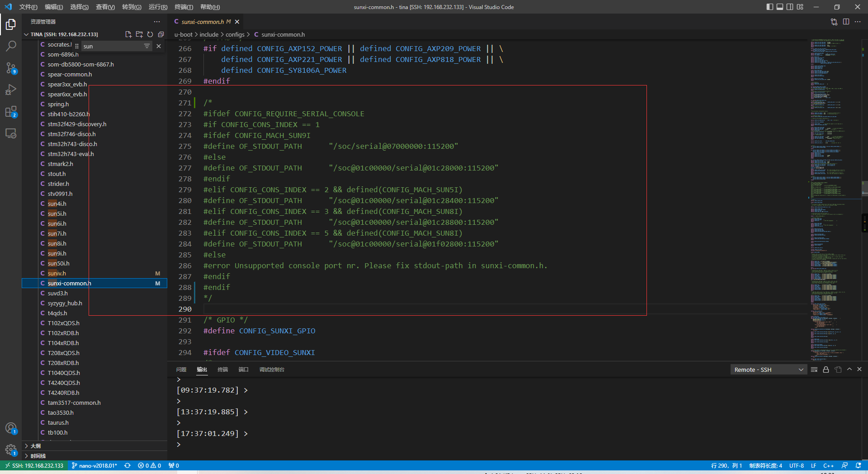
Task: Clear the output panel
Action: click(x=814, y=370)
